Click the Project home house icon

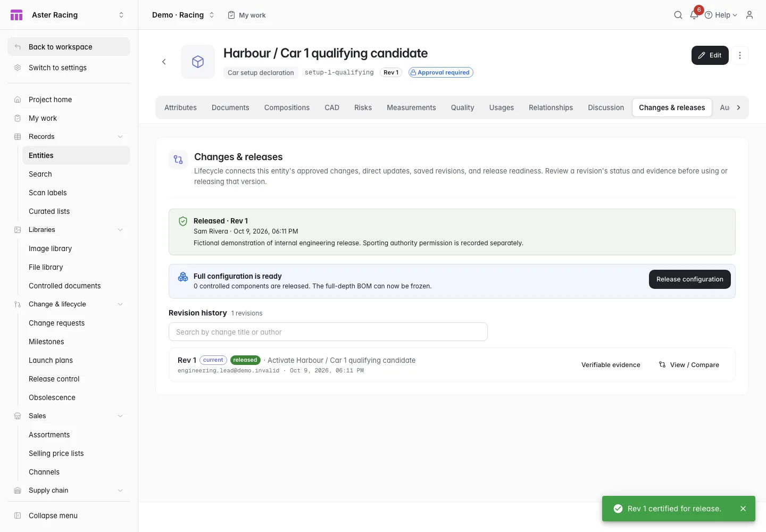pos(18,99)
